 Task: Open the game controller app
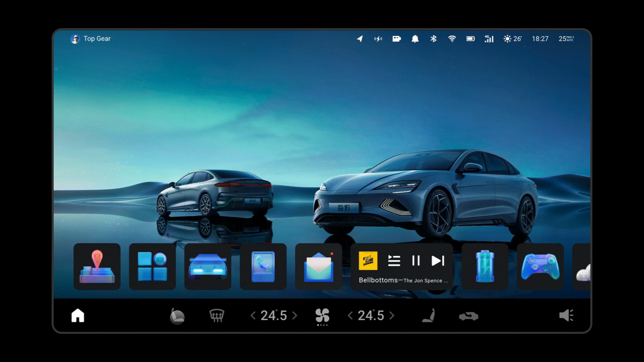[540, 266]
